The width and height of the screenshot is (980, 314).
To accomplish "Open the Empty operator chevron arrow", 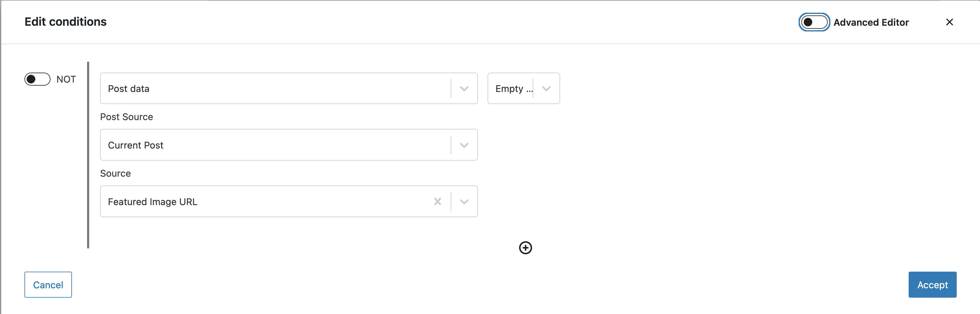I will (x=546, y=89).
